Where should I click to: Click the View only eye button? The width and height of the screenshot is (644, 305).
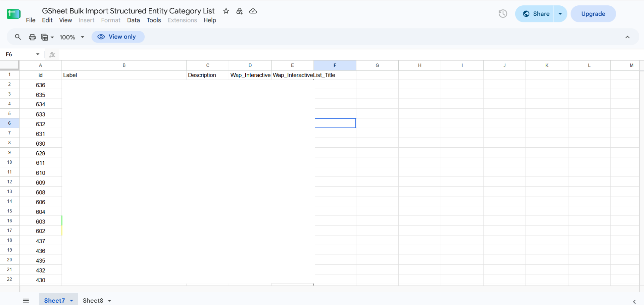(118, 37)
